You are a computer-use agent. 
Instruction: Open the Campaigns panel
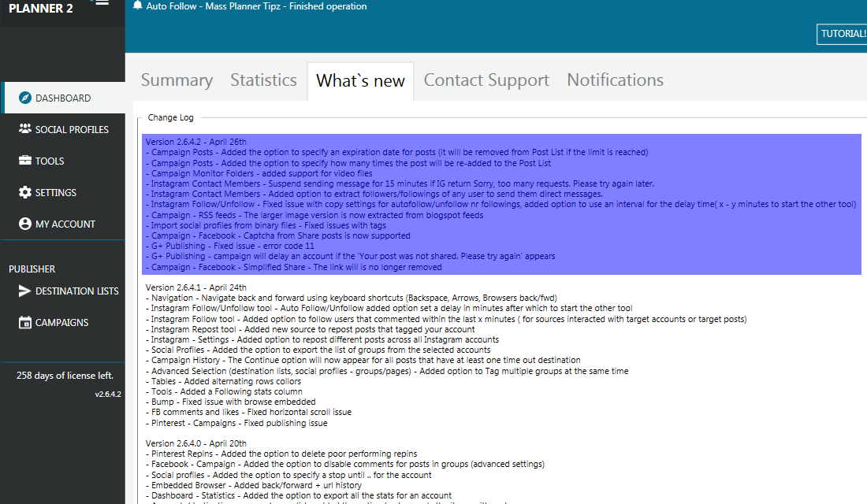(x=60, y=322)
